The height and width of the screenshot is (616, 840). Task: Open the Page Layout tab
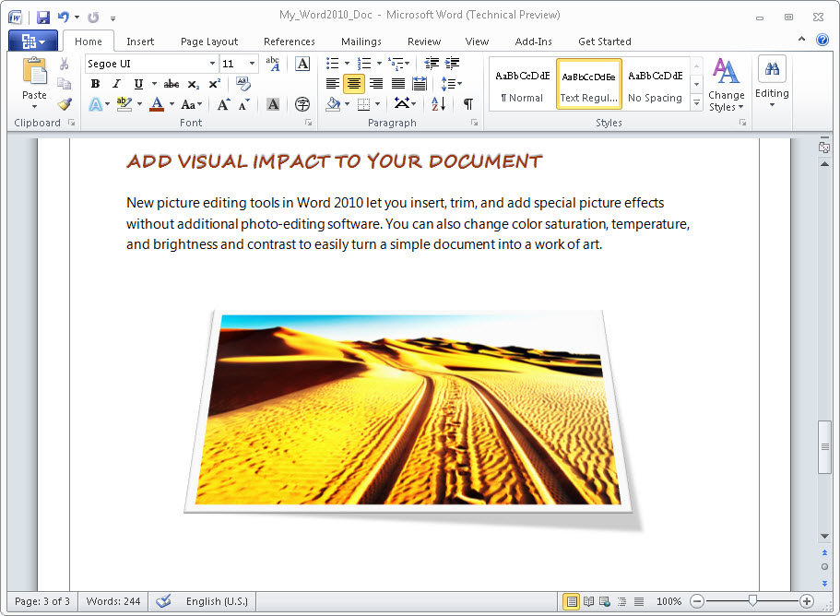pyautogui.click(x=209, y=41)
